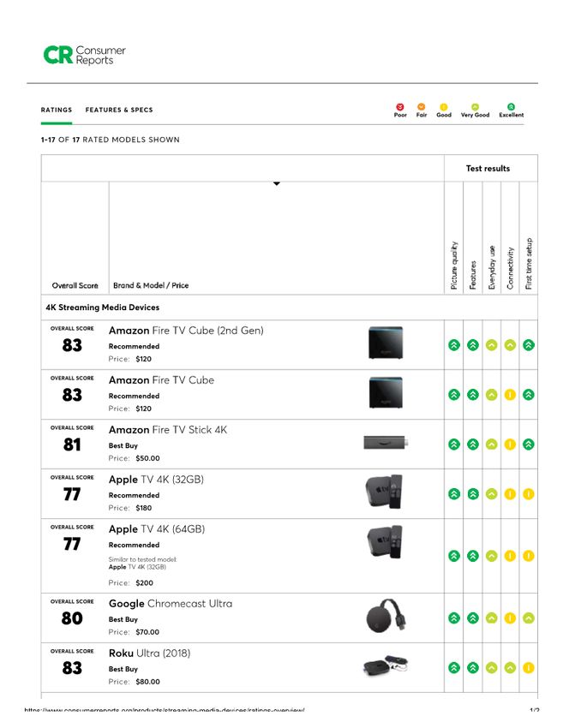Click Roku Ultra (2018) features rating icon
The height and width of the screenshot is (728, 563).
[472, 668]
